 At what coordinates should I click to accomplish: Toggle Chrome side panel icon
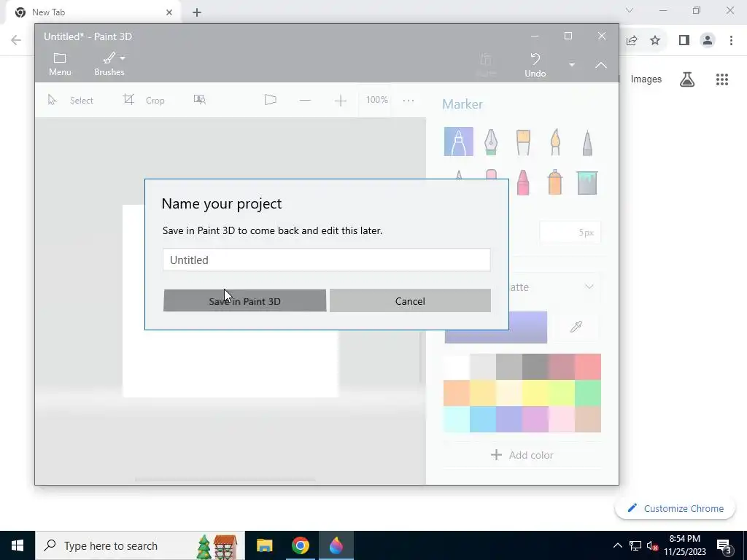pyautogui.click(x=684, y=41)
